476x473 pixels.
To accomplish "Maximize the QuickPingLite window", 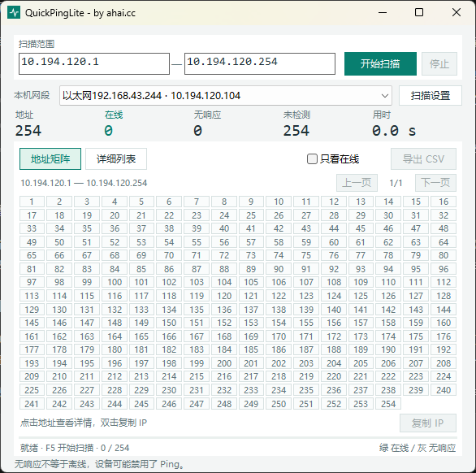I will 419,12.
